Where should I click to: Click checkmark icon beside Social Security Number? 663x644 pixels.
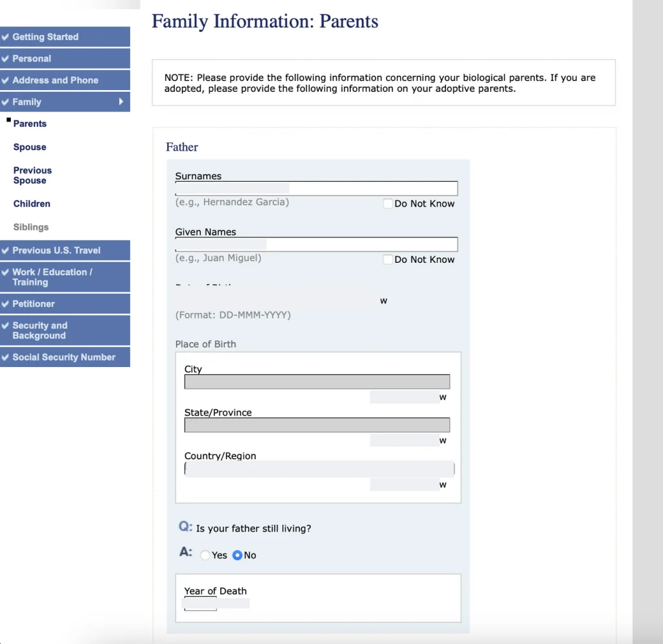[5, 357]
